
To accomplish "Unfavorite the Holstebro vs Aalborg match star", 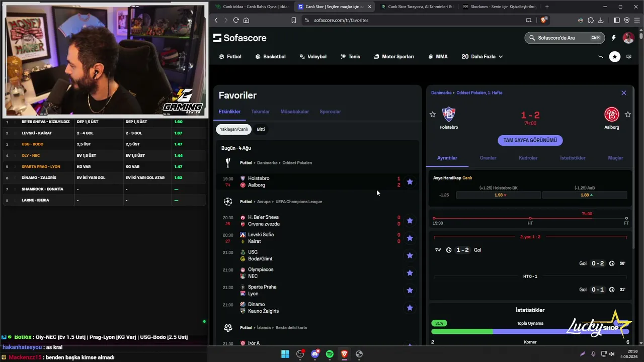I will click(x=410, y=182).
